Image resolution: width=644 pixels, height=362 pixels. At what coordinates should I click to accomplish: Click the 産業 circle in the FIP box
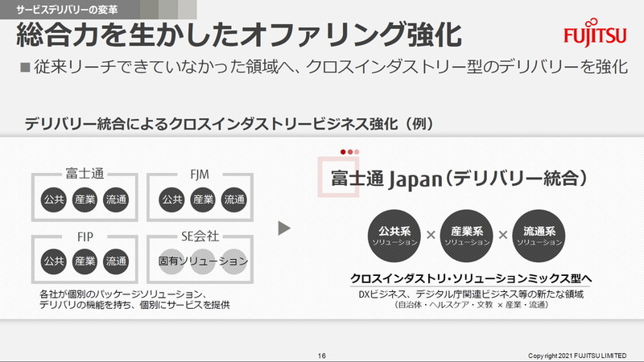point(85,261)
